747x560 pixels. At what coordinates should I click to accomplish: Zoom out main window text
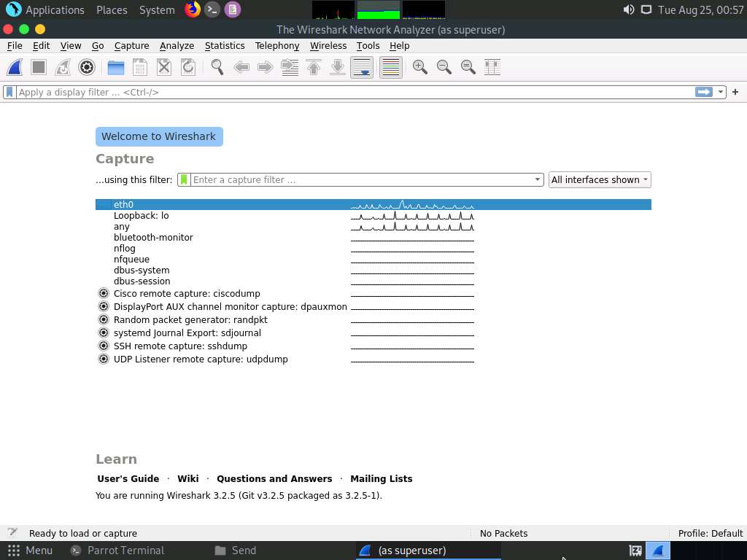pos(444,67)
